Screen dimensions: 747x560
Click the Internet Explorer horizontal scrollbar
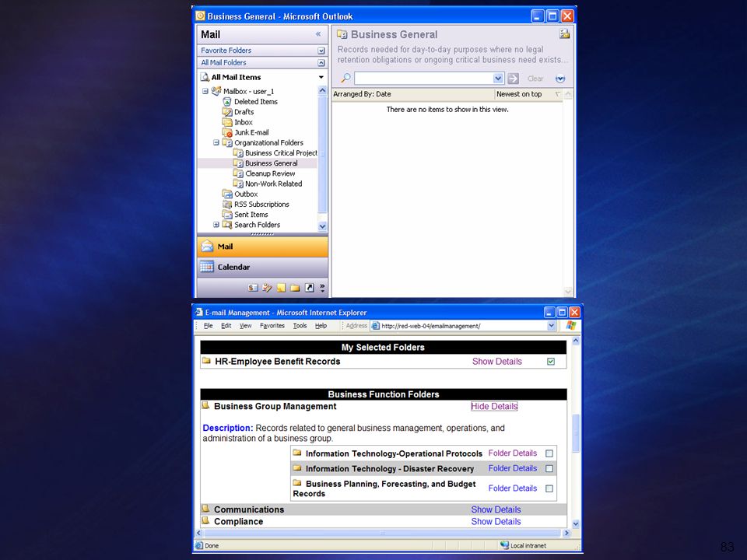click(x=384, y=534)
